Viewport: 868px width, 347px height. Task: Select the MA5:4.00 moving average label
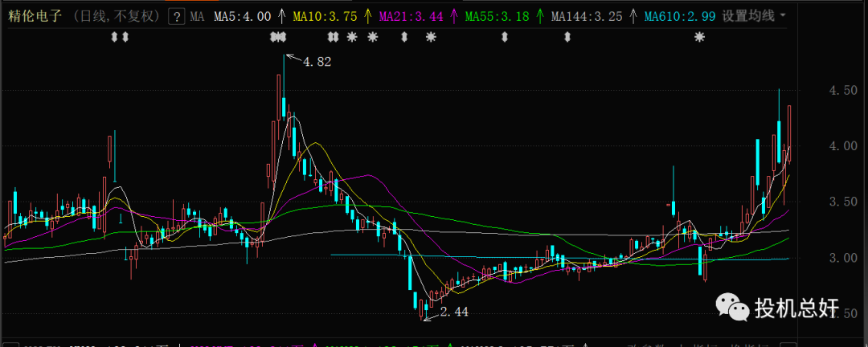point(245,15)
